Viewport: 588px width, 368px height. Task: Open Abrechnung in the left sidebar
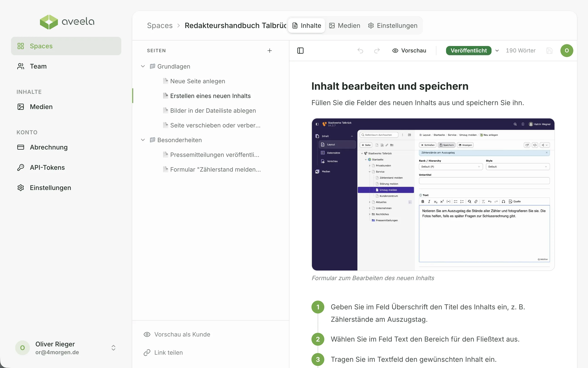66,147
